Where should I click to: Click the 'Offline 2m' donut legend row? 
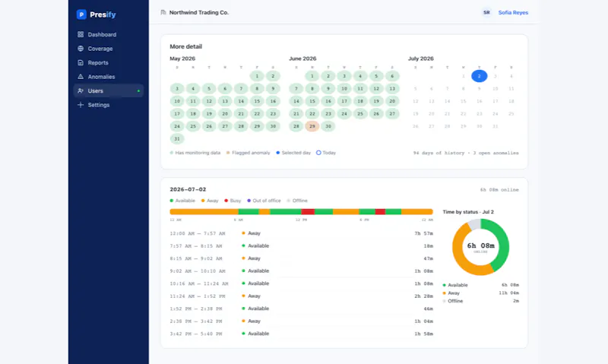pyautogui.click(x=480, y=301)
